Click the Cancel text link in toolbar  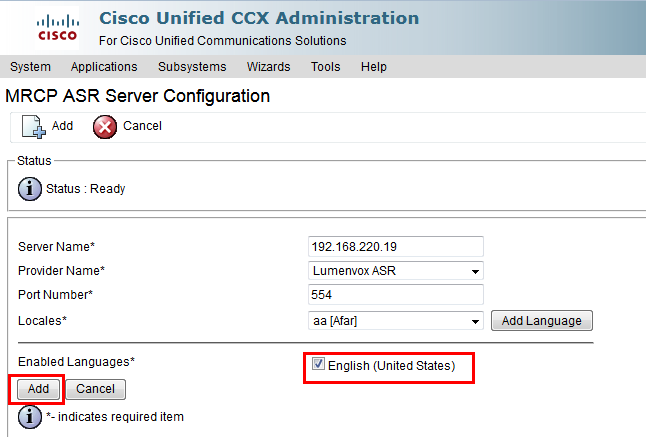[x=142, y=126]
